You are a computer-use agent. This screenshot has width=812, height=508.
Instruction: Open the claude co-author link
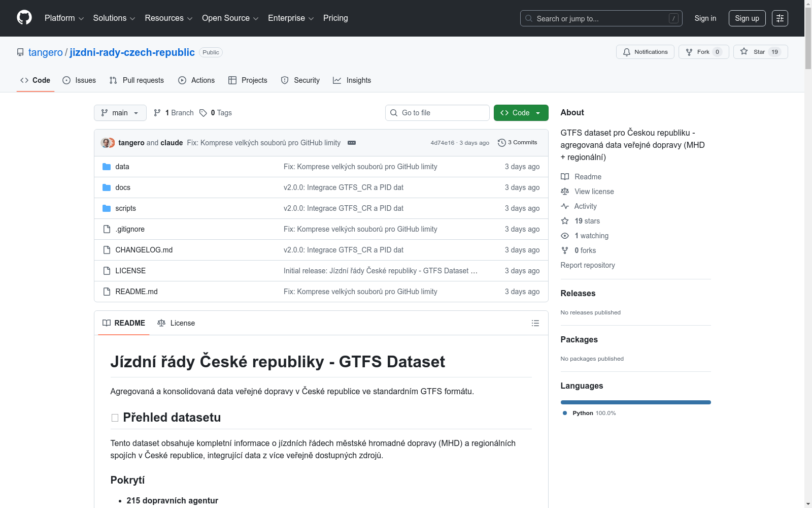172,143
